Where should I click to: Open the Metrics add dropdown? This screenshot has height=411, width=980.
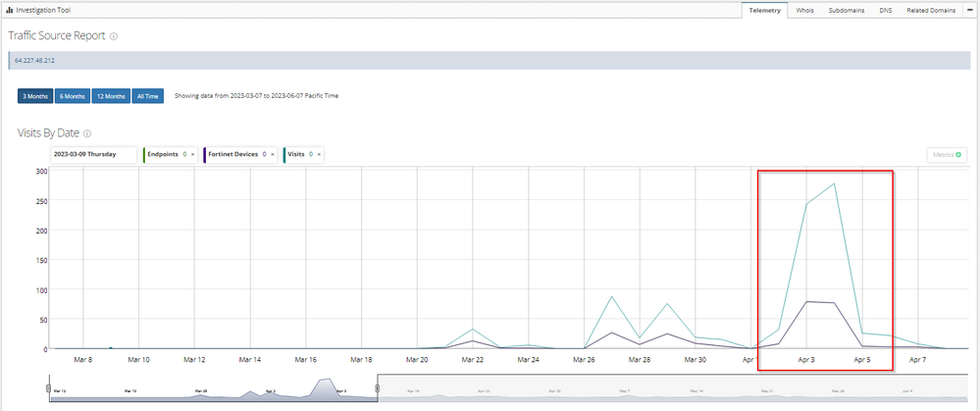pos(948,155)
